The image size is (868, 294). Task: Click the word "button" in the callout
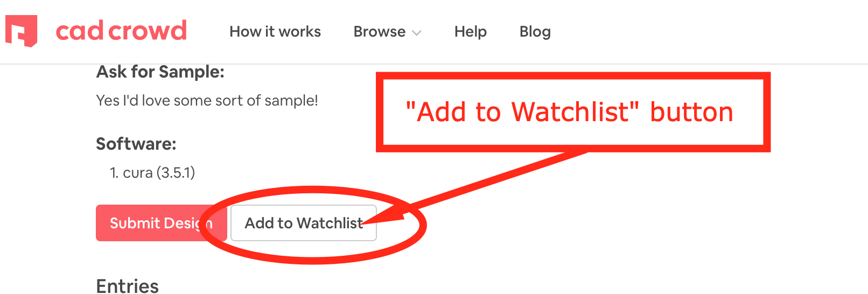(x=692, y=112)
